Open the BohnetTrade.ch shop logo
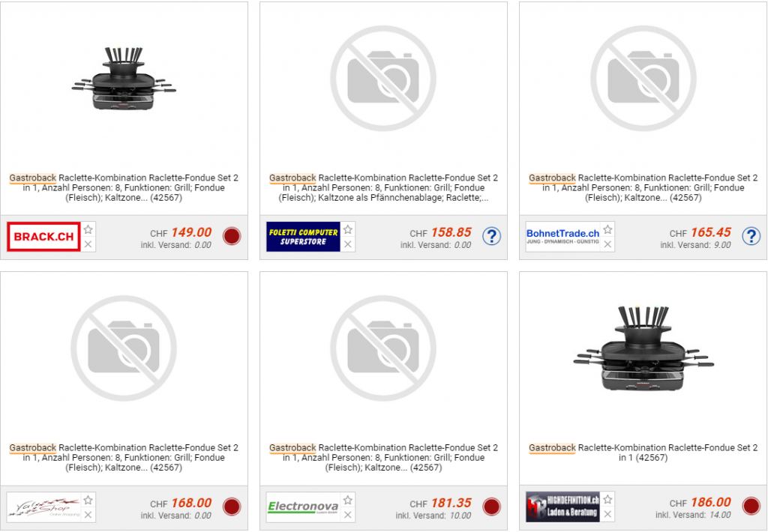768x532 pixels. [562, 236]
